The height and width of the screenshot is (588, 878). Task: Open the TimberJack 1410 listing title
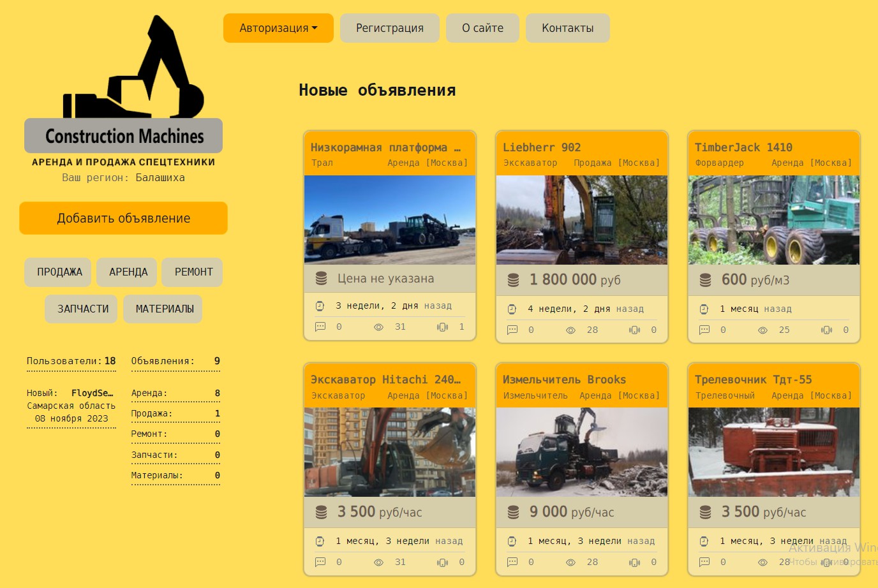743,147
